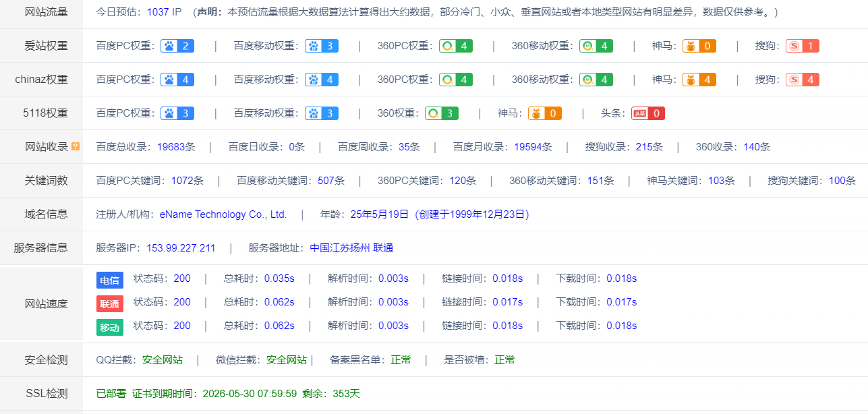Click 是否被墙 status 正常

point(504,360)
